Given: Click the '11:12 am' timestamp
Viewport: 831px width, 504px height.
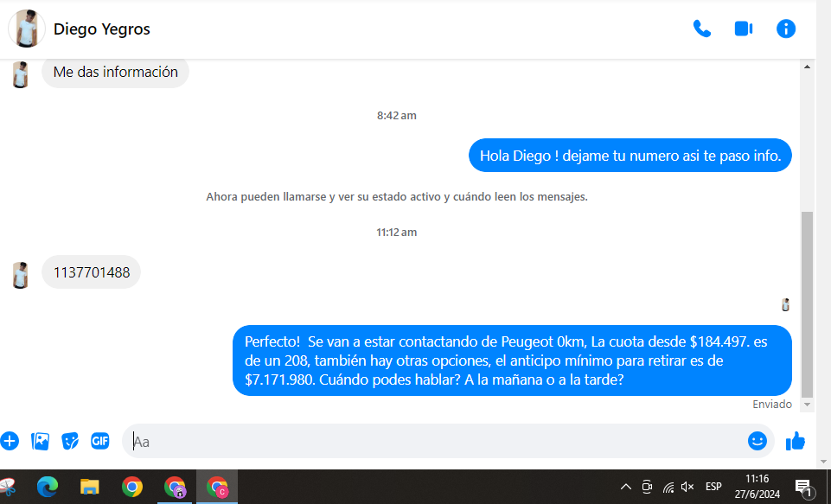Looking at the screenshot, I should (x=396, y=233).
